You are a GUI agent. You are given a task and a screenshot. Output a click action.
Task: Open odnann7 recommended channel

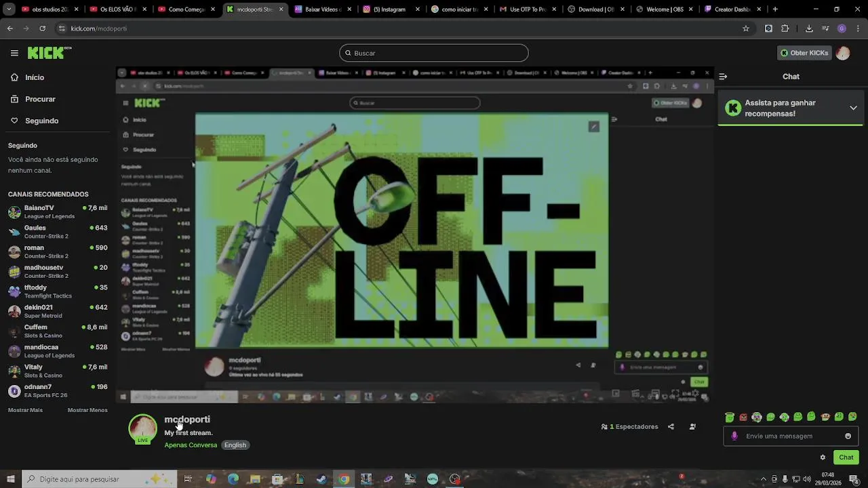click(x=57, y=390)
